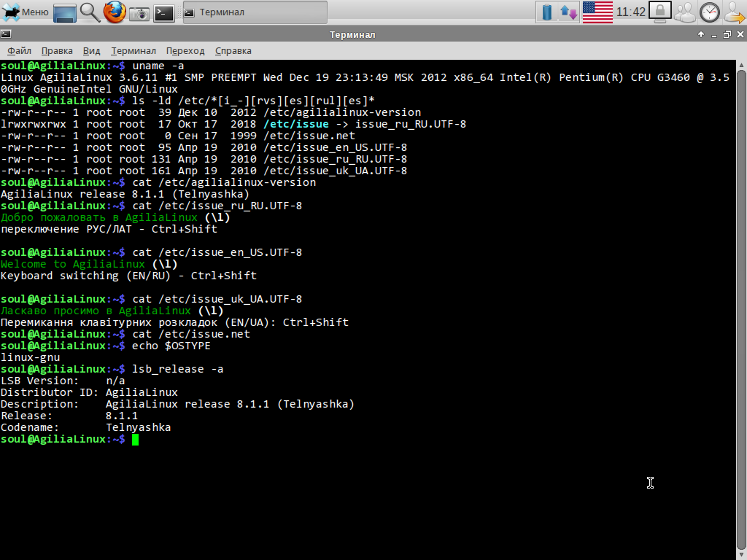Click the green terminal cursor block
This screenshot has height=560, width=747.
[135, 440]
